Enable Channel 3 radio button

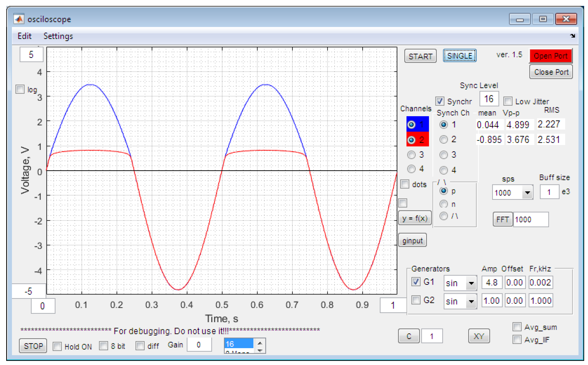pyautogui.click(x=411, y=155)
